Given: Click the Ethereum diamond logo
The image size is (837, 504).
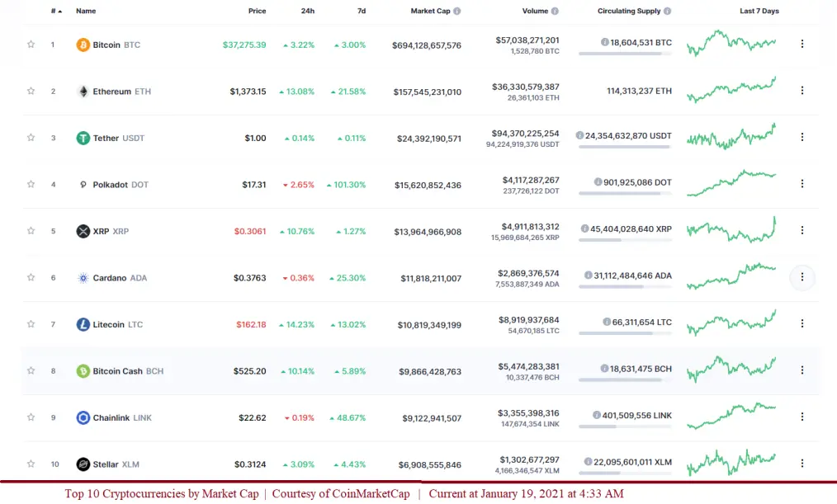Looking at the screenshot, I should coord(83,92).
